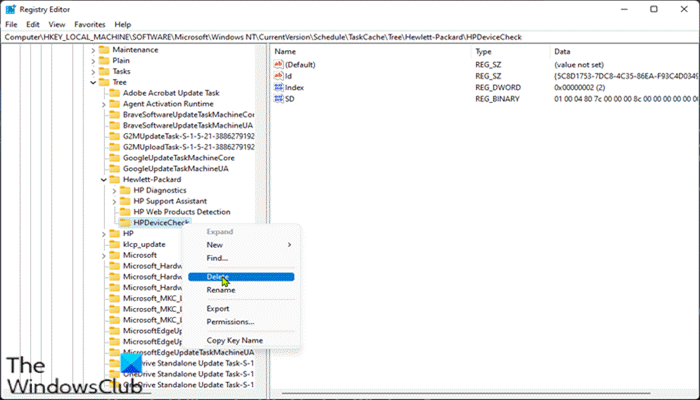Image resolution: width=700 pixels, height=400 pixels.
Task: Collapse the Hewlett-Packard key
Action: tap(104, 180)
